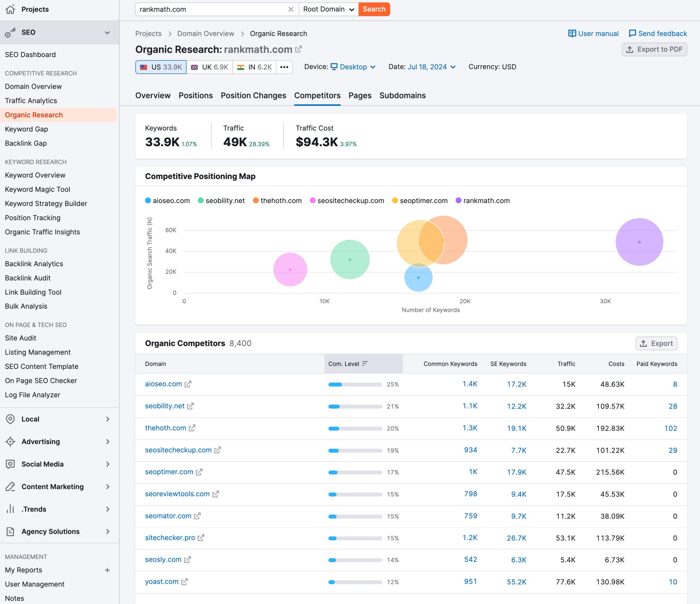Toggle aioseo.com legend on positioning map
This screenshot has width=700, height=604.
tap(168, 201)
